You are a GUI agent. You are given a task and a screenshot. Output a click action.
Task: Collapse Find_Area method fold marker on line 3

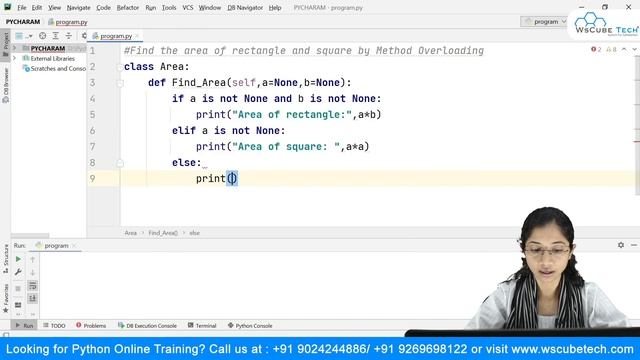click(x=120, y=83)
